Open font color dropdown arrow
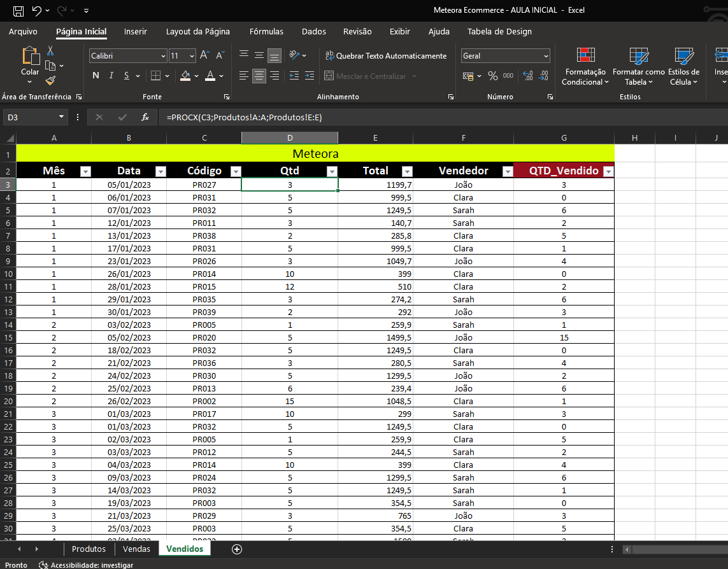728x569 pixels. click(x=222, y=76)
